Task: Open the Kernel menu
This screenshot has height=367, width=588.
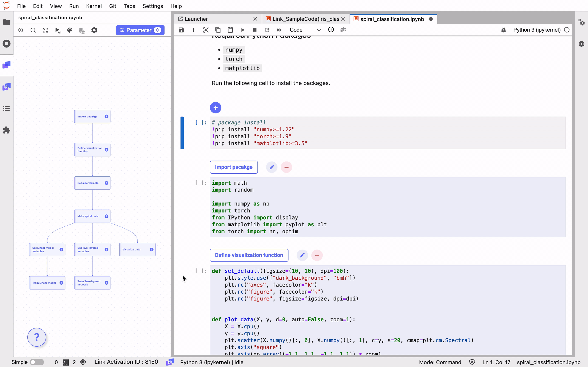Action: [x=94, y=6]
